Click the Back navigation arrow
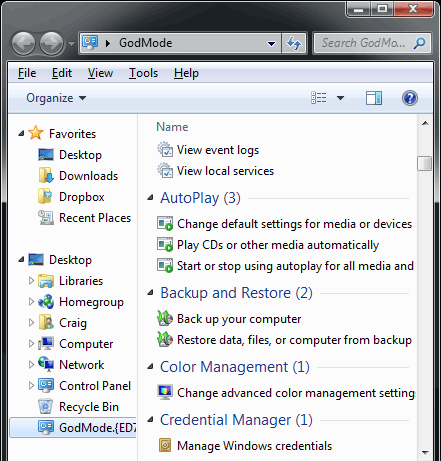Viewport: 441px width, 461px height. click(x=23, y=43)
